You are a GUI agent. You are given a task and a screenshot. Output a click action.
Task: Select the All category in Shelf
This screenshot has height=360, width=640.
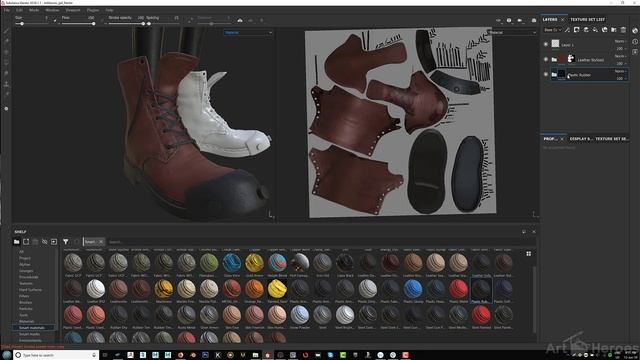pyautogui.click(x=21, y=252)
